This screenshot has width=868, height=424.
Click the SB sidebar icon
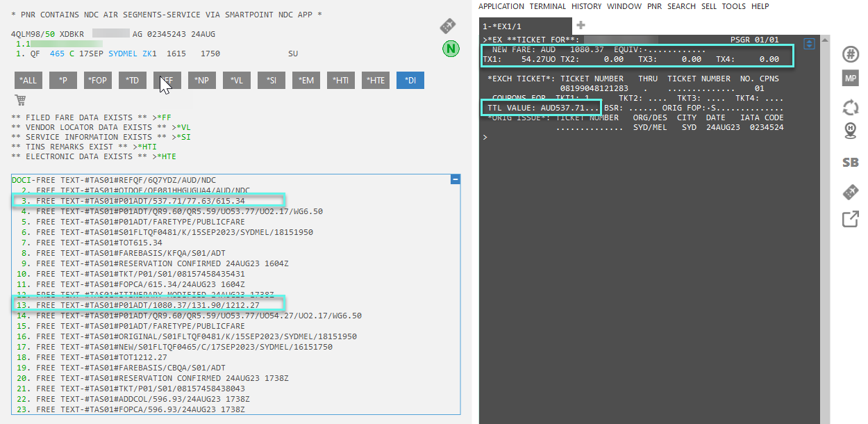(851, 163)
